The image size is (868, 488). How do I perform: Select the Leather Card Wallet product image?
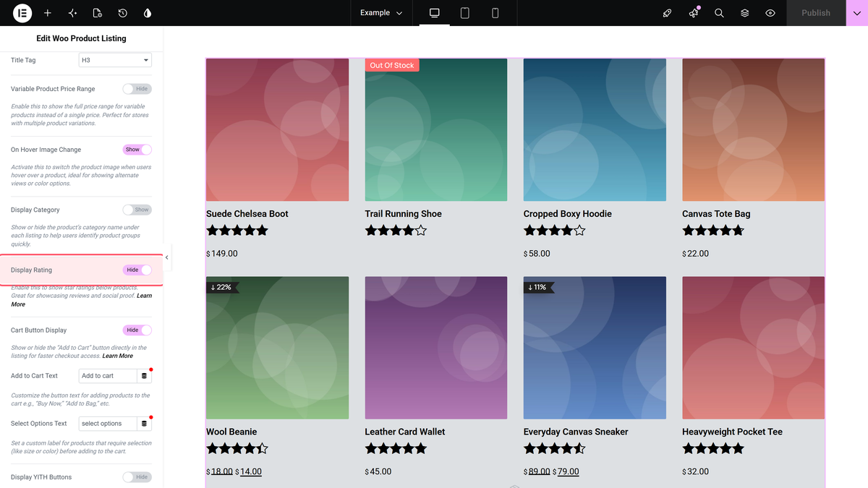[x=436, y=348]
